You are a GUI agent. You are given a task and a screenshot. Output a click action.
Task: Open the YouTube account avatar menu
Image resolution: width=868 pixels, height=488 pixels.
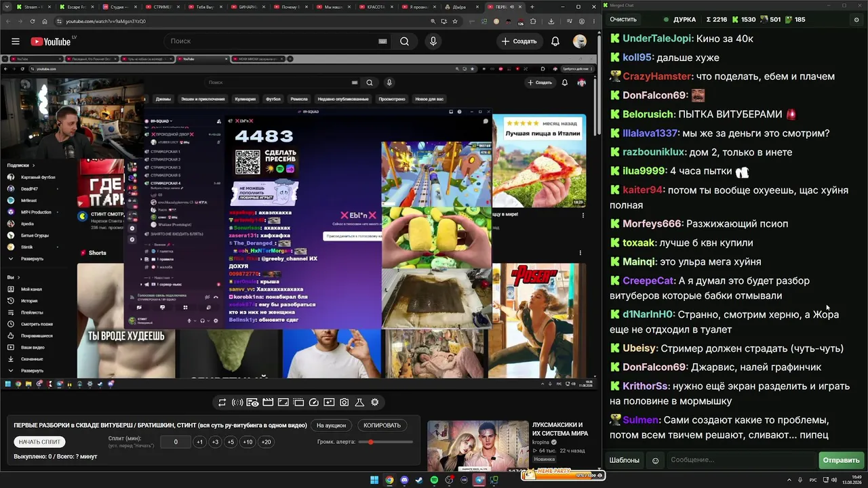tap(580, 41)
